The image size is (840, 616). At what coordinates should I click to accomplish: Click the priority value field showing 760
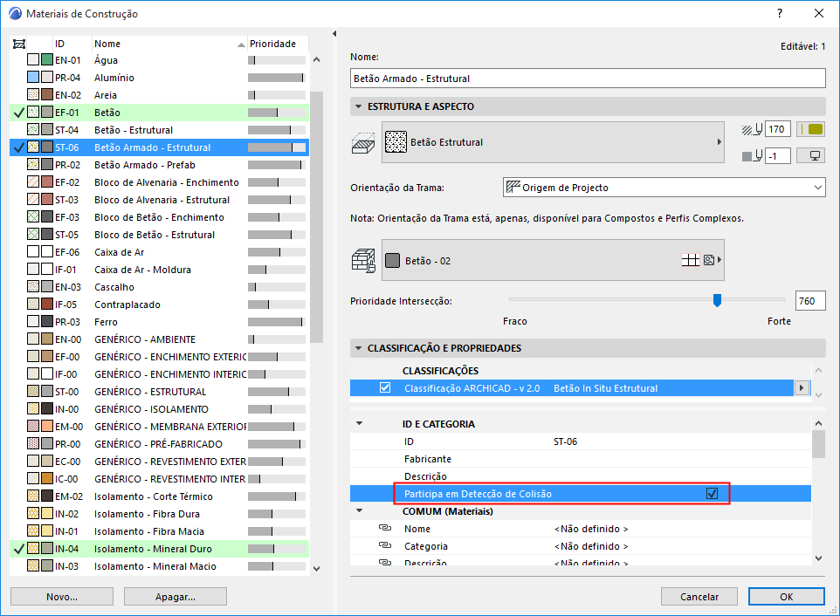pyautogui.click(x=810, y=301)
